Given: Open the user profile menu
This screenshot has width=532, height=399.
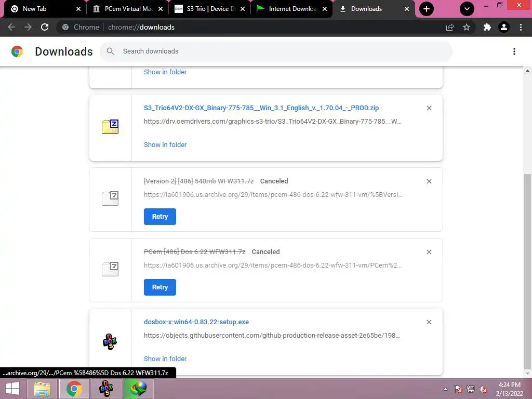Looking at the screenshot, I should [504, 27].
